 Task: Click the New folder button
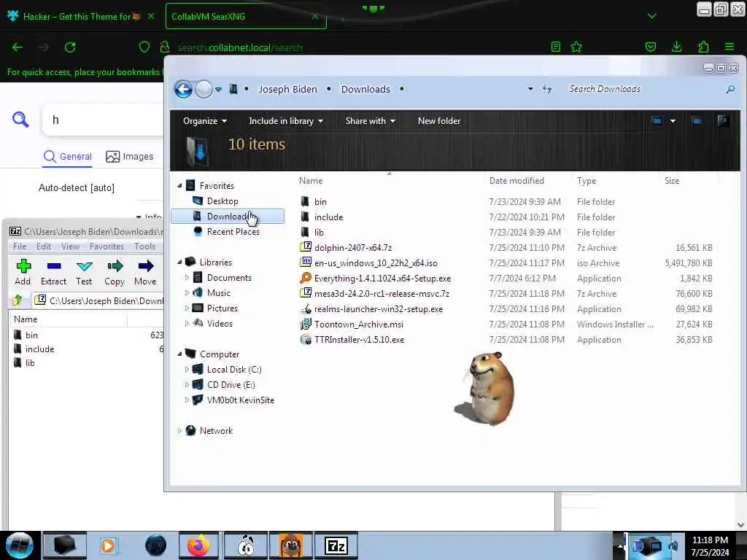point(438,121)
